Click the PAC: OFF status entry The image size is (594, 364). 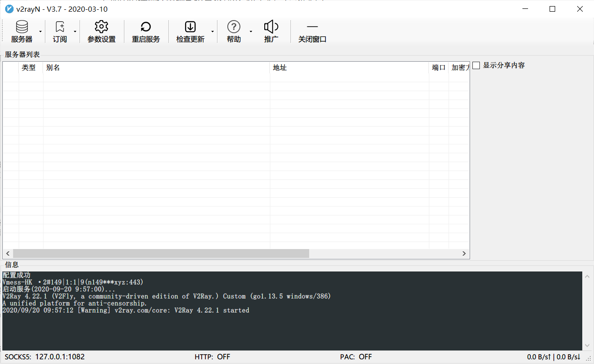pos(356,357)
